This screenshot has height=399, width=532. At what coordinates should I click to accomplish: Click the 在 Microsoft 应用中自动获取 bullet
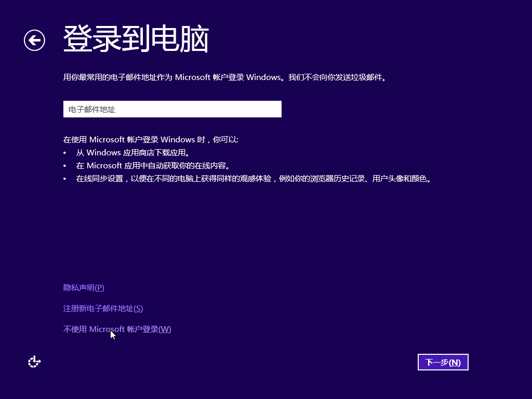tap(153, 166)
